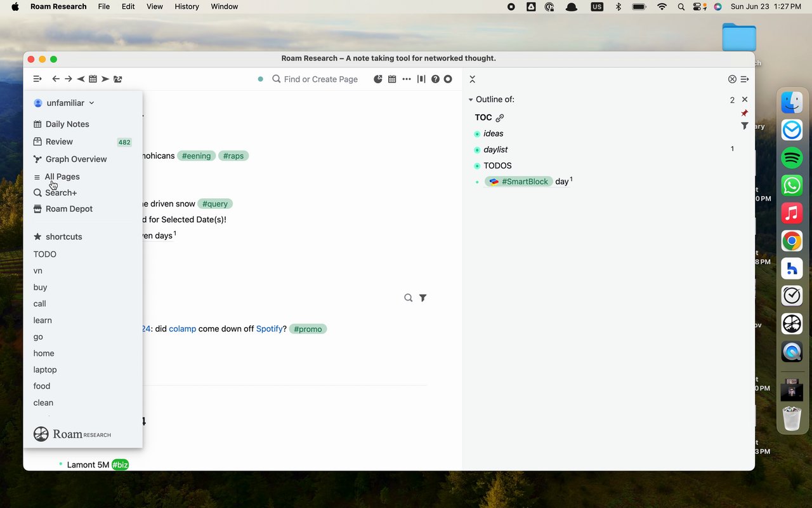Click the #query tag
Viewport: 812px width, 508px height.
[215, 204]
